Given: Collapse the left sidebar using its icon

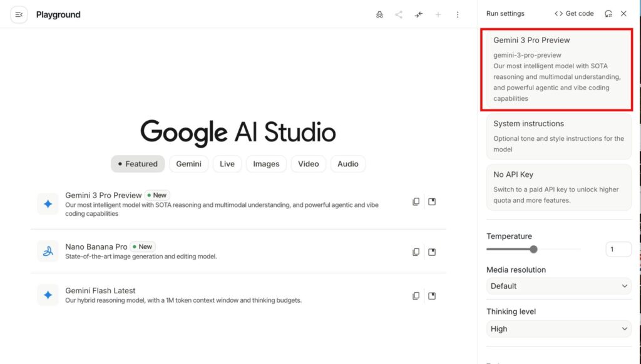Looking at the screenshot, I should 19,14.
